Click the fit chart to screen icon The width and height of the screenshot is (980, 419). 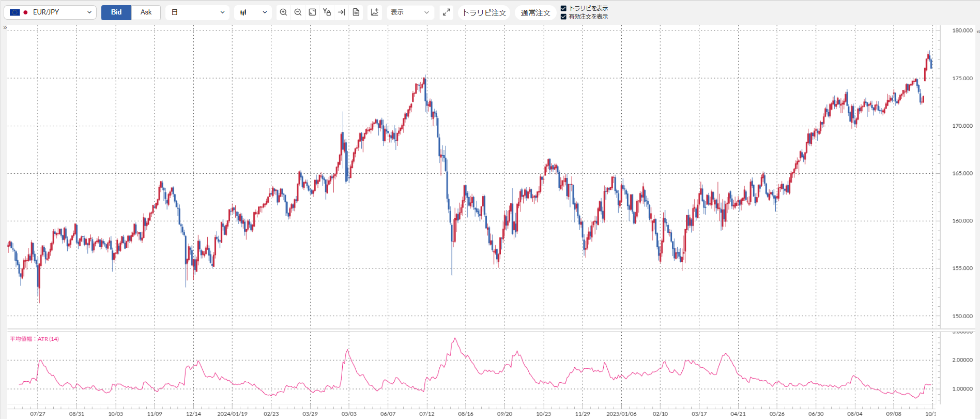tap(312, 12)
